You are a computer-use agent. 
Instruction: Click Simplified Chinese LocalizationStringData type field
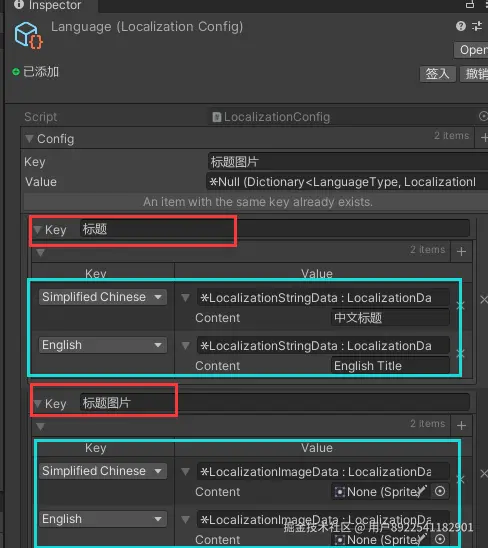pos(323,298)
